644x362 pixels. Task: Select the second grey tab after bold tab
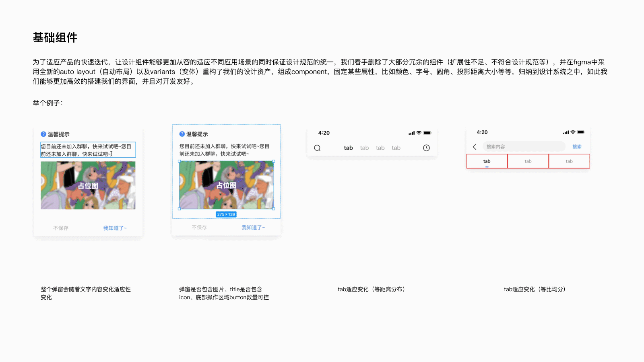(380, 148)
